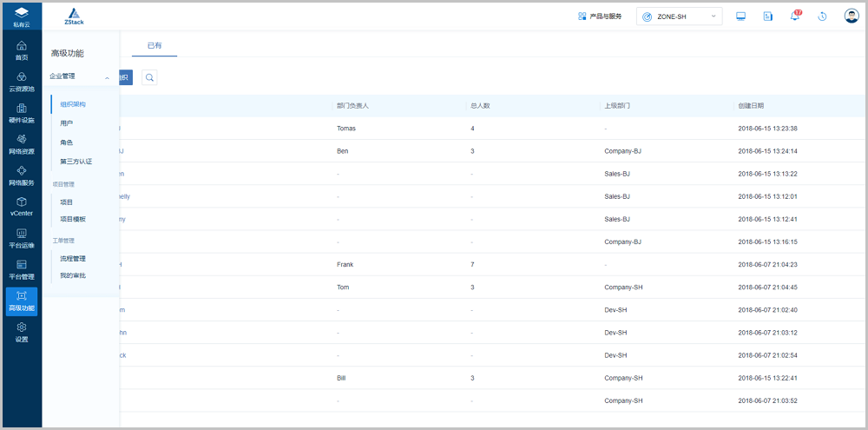The height and width of the screenshot is (430, 868).
Task: Open 产品与服务 products and services menu
Action: tap(600, 17)
